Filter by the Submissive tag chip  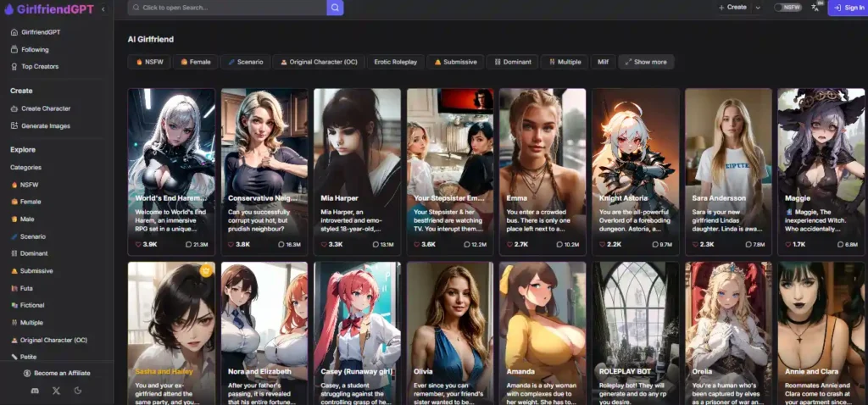(455, 62)
